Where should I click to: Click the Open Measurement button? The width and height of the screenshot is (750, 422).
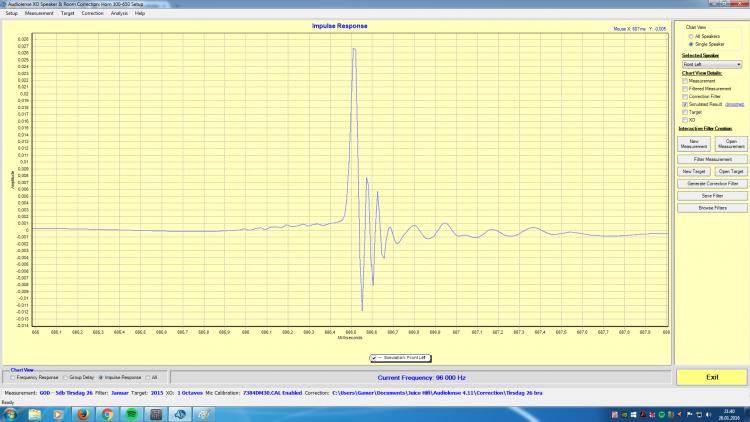point(731,144)
